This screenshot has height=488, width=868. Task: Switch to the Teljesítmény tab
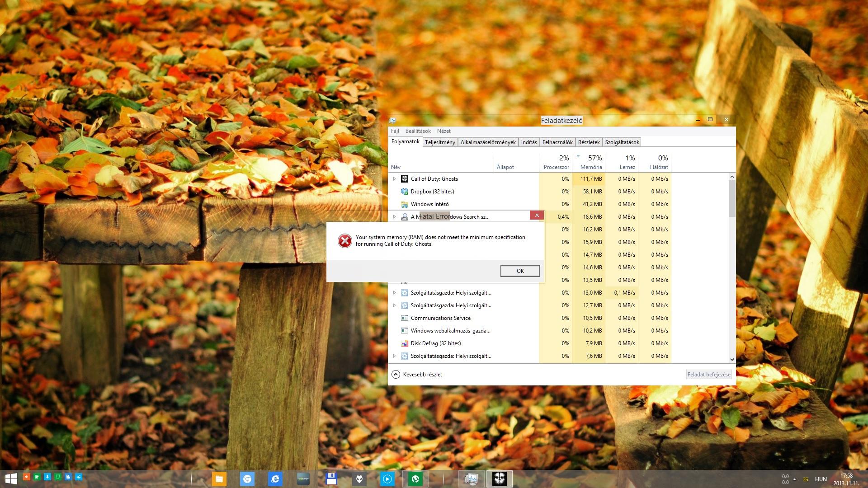[x=440, y=142]
